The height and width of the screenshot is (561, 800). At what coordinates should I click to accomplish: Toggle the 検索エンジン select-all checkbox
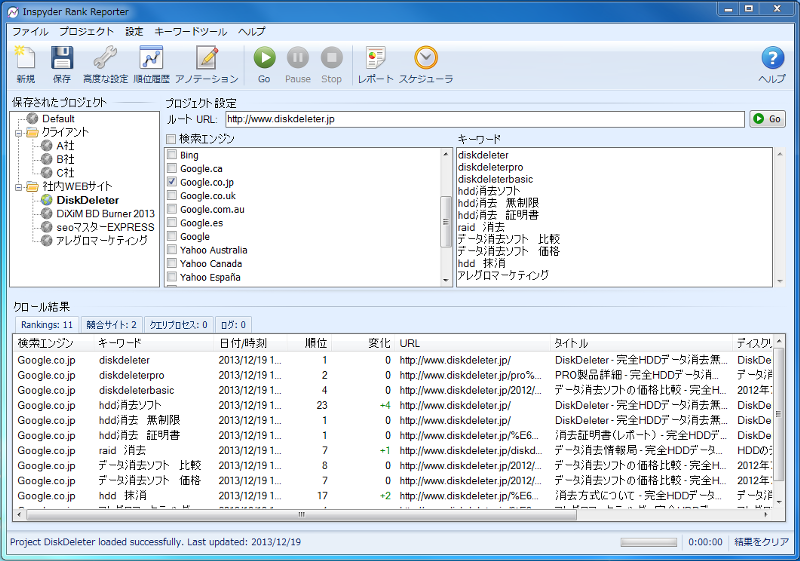171,139
